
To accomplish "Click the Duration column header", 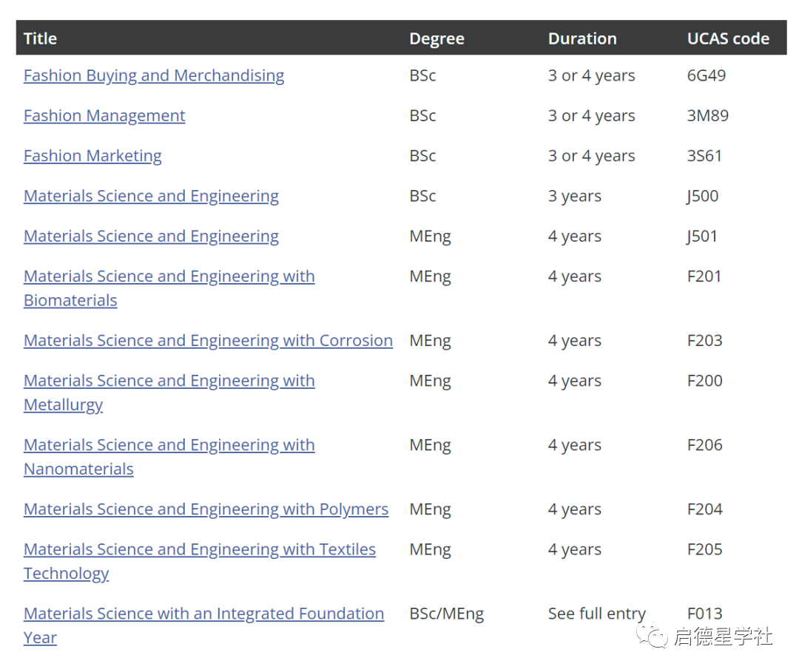I will [x=582, y=38].
